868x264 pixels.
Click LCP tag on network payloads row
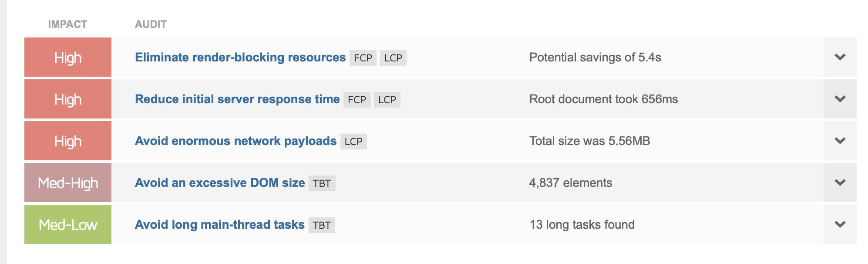point(353,142)
